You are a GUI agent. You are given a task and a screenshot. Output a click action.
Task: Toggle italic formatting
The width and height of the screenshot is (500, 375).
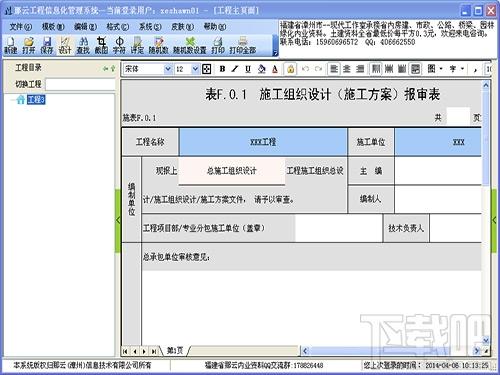click(235, 69)
